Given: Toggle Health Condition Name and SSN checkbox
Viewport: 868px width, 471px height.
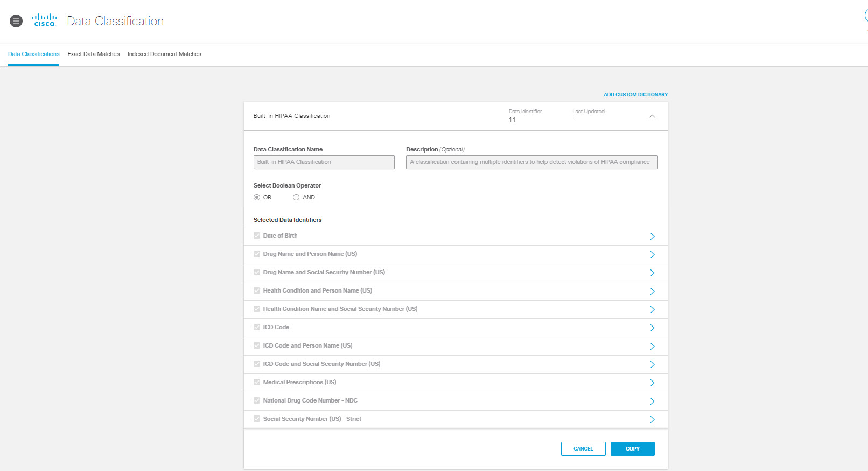Looking at the screenshot, I should [257, 309].
